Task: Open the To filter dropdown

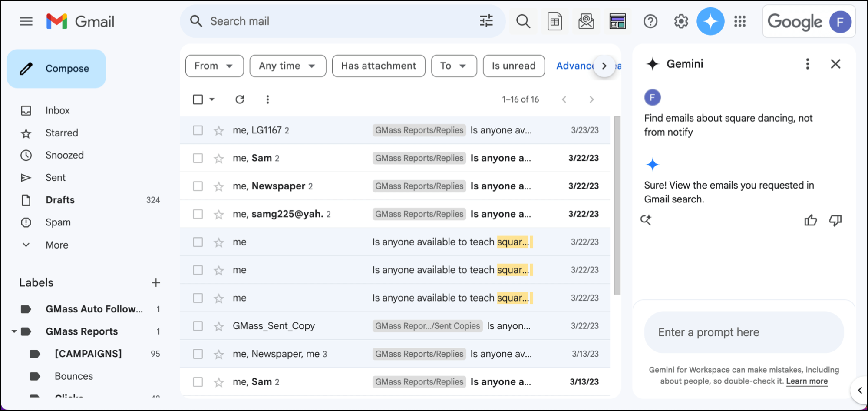Action: pos(454,66)
